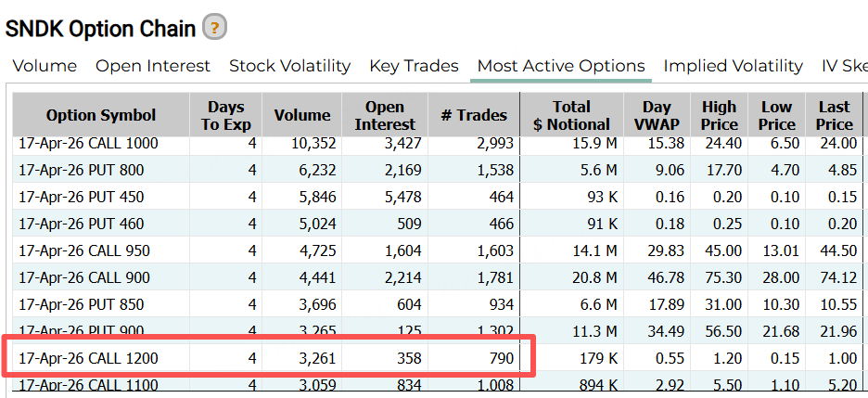Click the help question mark icon
Image resolution: width=868 pixels, height=398 pixels.
(x=214, y=28)
